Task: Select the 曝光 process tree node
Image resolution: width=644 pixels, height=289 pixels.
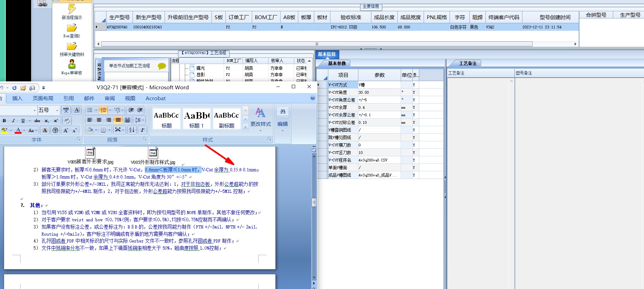Action: (201, 68)
